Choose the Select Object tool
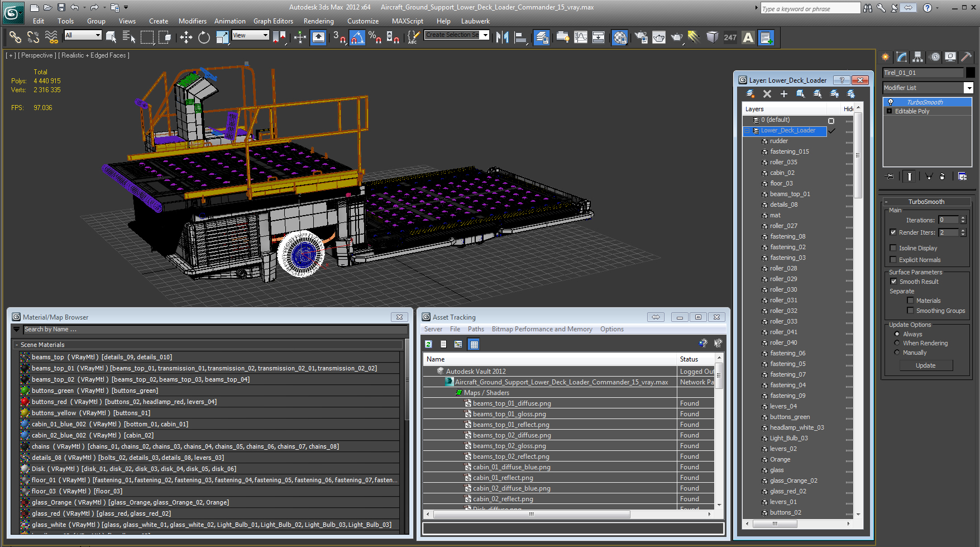The height and width of the screenshot is (547, 980). 111,37
